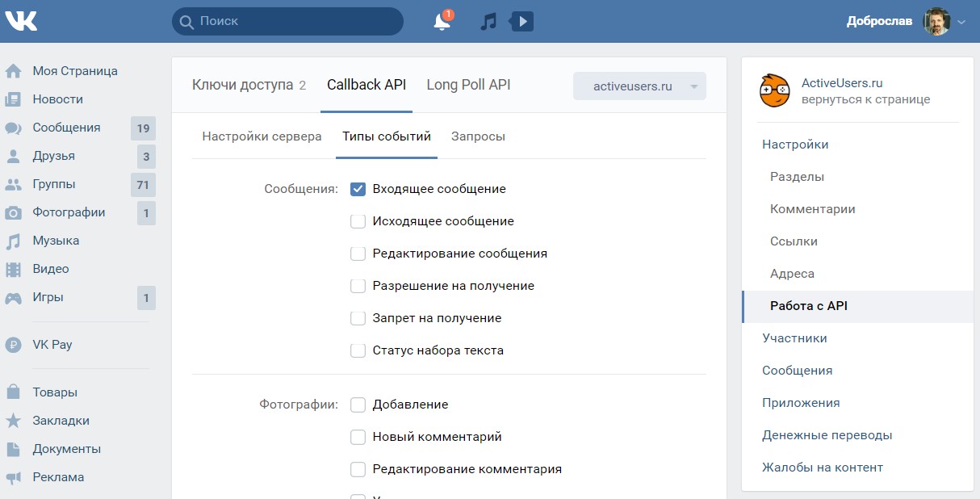The width and height of the screenshot is (980, 499).
Task: Click the home icon beside Моя Страница
Action: pyautogui.click(x=14, y=71)
